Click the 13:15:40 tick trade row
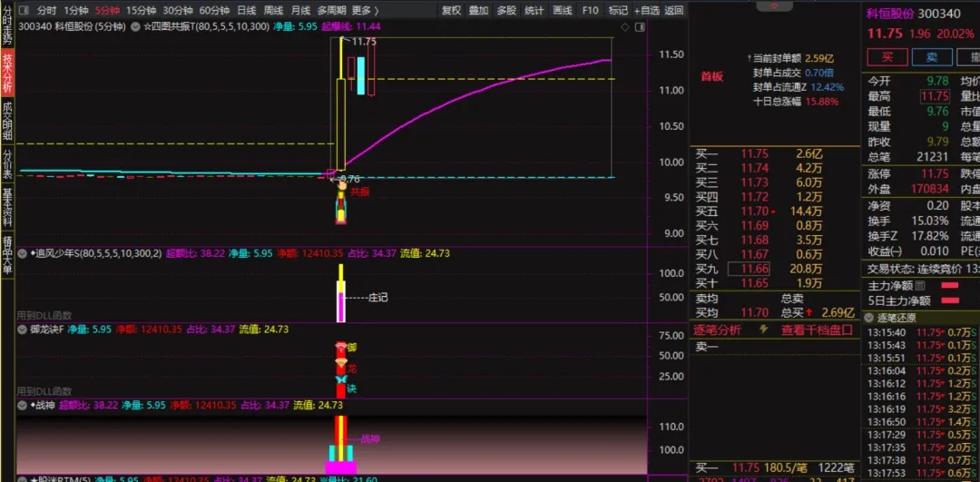The image size is (980, 482). coord(923,332)
